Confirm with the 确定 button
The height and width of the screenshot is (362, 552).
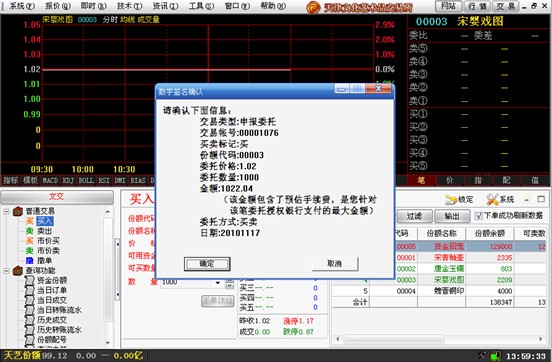coord(207,264)
